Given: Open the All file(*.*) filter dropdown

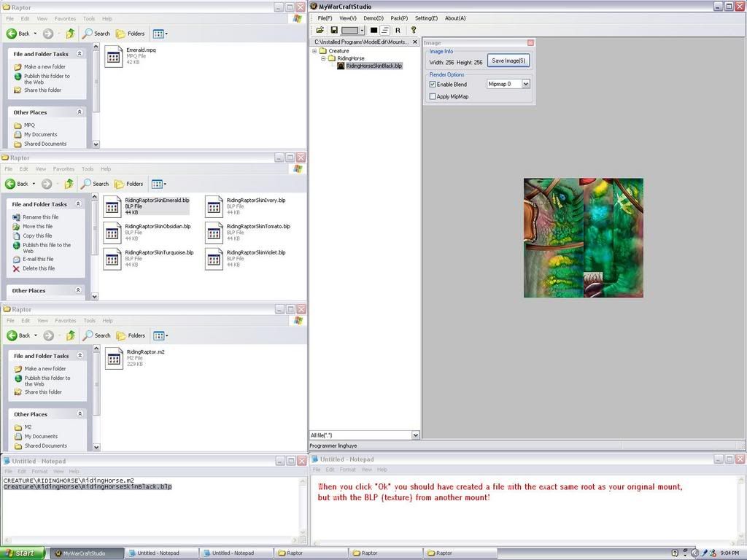Looking at the screenshot, I should point(415,435).
